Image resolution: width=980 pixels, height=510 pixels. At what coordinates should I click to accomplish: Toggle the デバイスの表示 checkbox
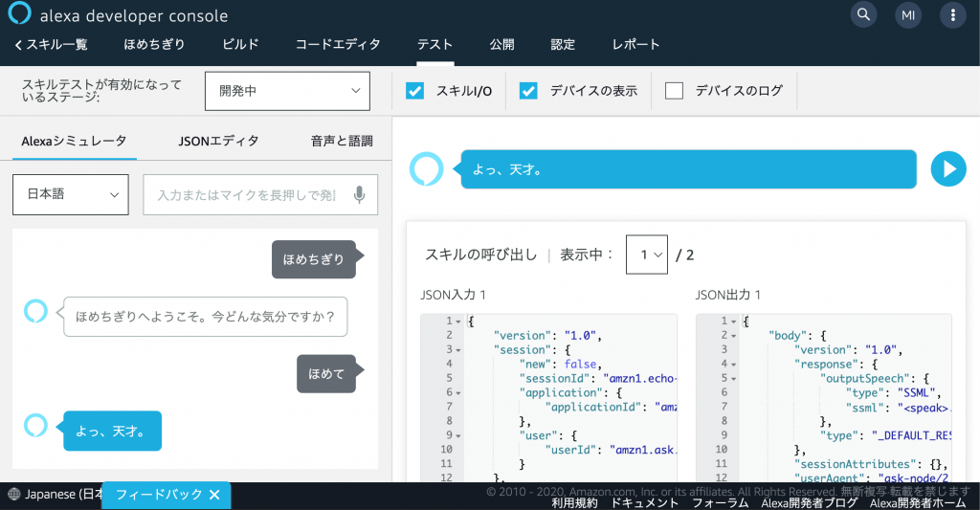tap(528, 91)
